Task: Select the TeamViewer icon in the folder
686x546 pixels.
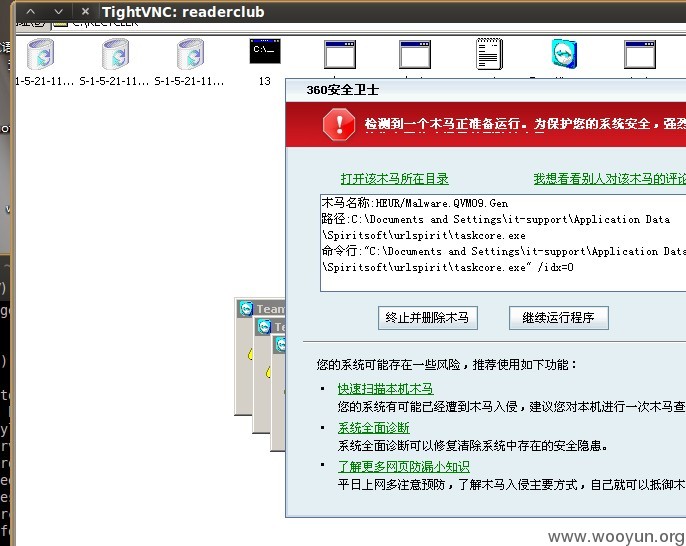Action: click(564, 53)
